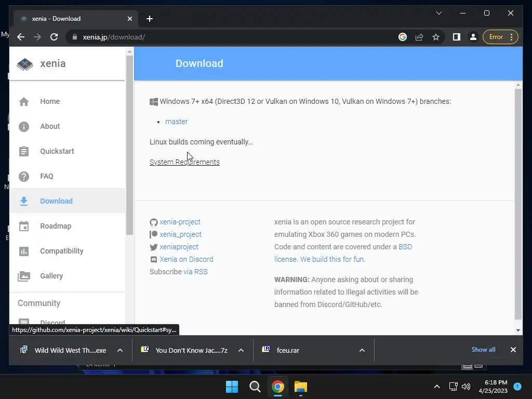Open Roadmap in the sidebar
532x399 pixels.
click(x=67, y=226)
